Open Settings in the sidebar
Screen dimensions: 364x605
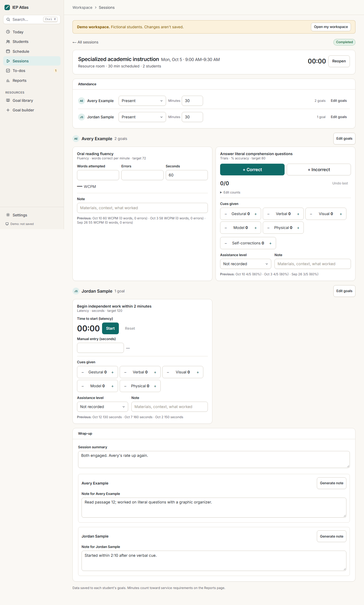tap(32, 215)
